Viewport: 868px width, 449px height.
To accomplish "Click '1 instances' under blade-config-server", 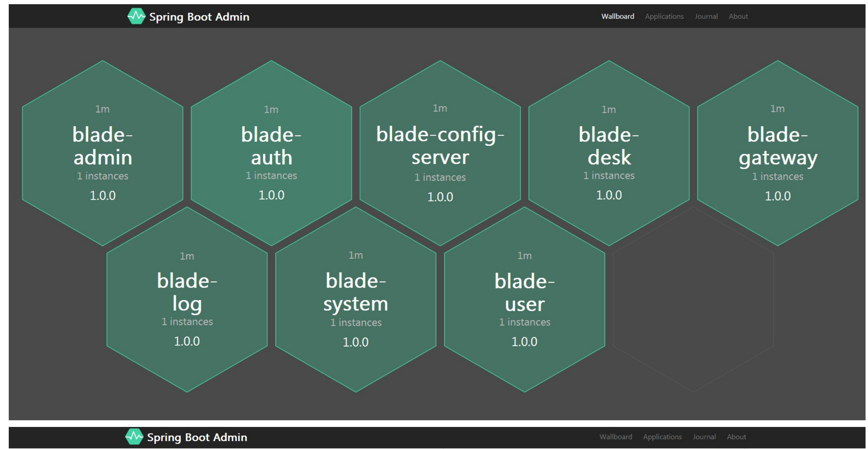I will click(440, 177).
